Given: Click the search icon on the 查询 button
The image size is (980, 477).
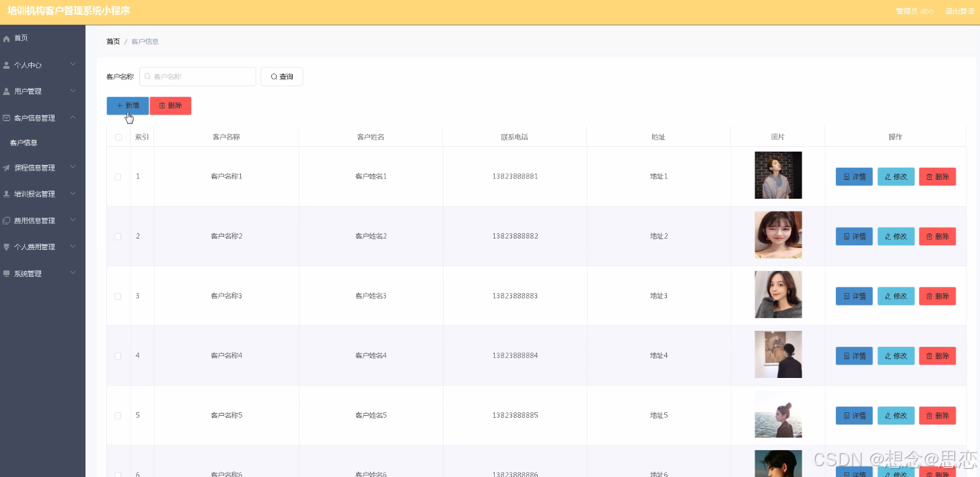Looking at the screenshot, I should tap(274, 77).
